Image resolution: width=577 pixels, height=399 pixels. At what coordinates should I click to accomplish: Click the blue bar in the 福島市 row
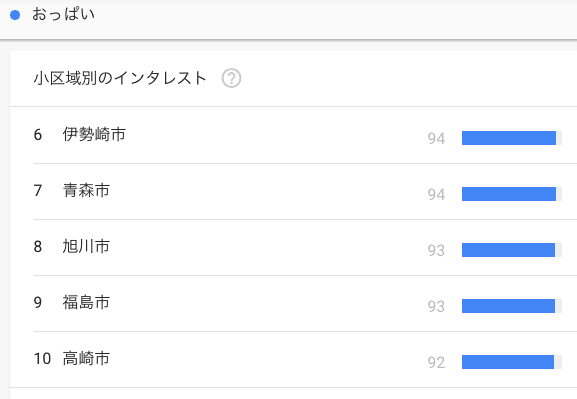click(509, 306)
